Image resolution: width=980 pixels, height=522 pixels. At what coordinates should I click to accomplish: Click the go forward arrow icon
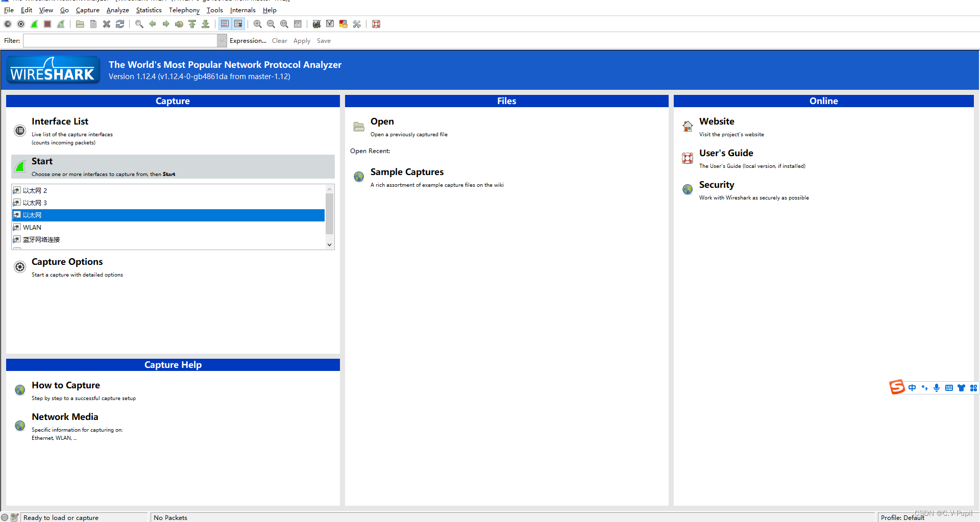pos(166,24)
